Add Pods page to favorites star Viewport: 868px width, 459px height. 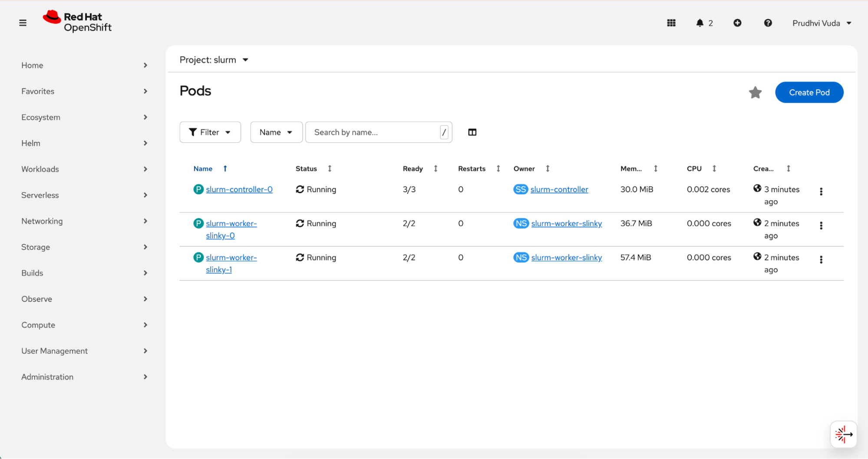coord(755,92)
